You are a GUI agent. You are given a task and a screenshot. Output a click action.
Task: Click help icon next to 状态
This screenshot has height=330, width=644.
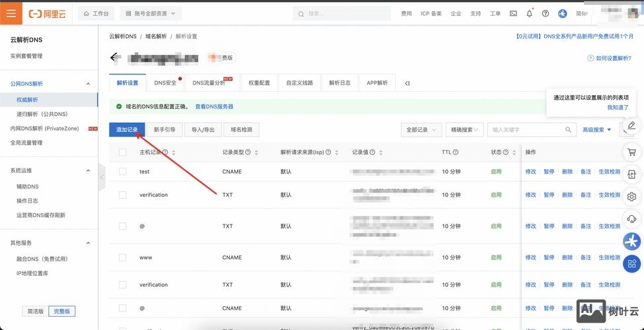click(505, 152)
